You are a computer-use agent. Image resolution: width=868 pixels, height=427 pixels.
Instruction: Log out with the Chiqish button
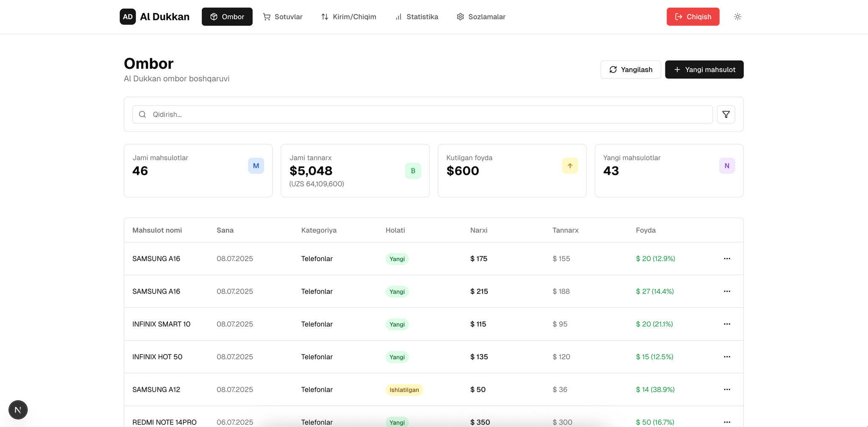pyautogui.click(x=693, y=17)
